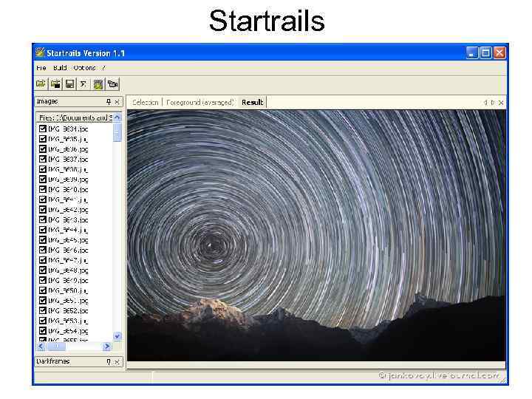532x399 pixels.
Task: Click the Save floppy disk icon
Action: (x=70, y=83)
